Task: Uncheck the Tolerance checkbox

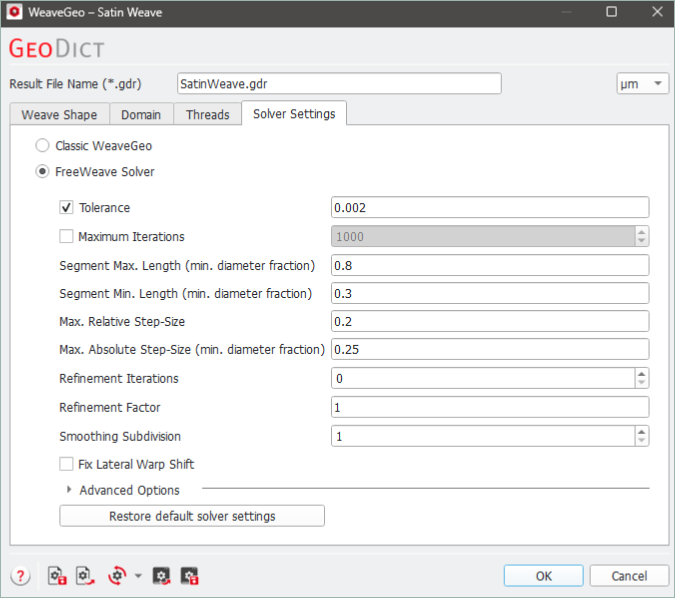Action: 66,208
